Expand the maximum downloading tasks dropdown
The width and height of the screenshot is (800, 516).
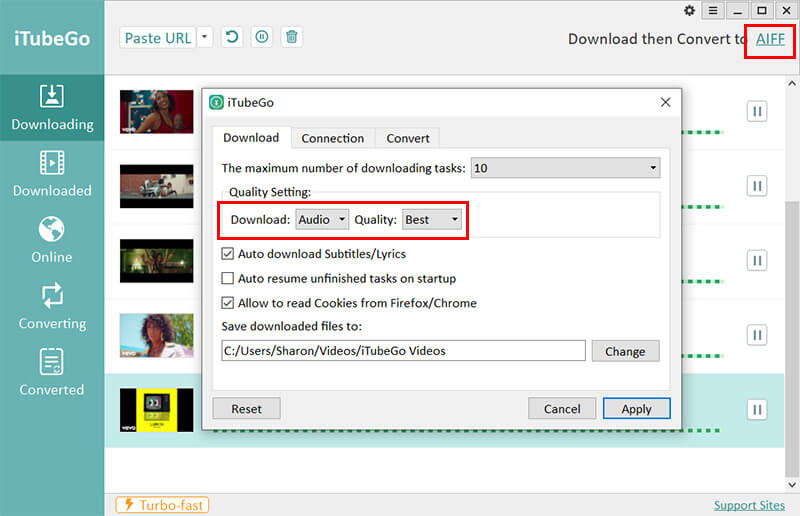click(565, 168)
